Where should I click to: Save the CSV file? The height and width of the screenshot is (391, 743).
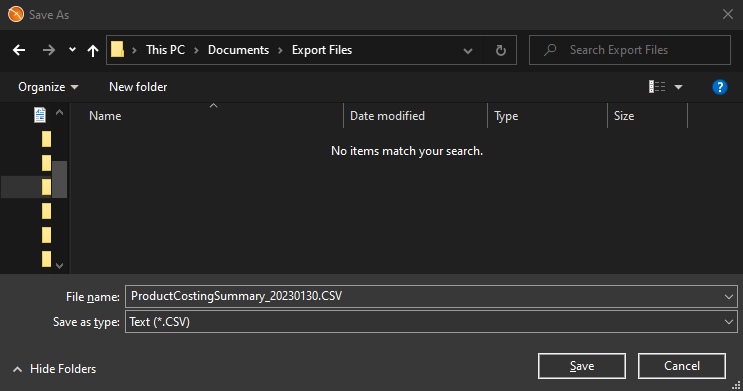click(x=582, y=366)
